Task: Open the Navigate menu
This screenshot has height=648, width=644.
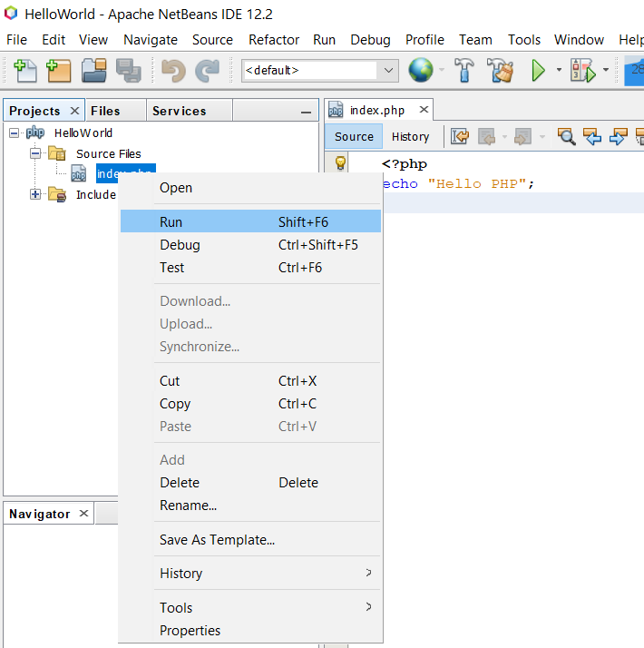Action: coord(151,40)
